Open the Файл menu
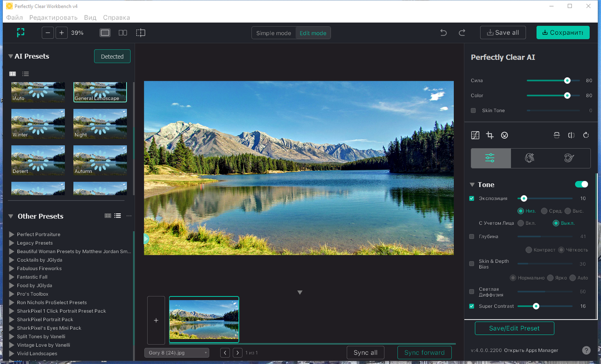Viewport: 601px width, 364px height. pos(15,17)
